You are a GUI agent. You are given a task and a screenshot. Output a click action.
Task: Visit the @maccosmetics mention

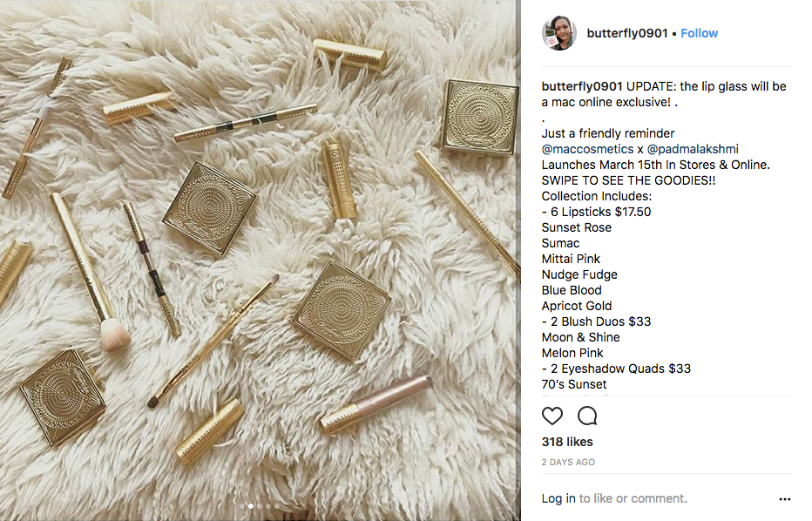pos(587,149)
